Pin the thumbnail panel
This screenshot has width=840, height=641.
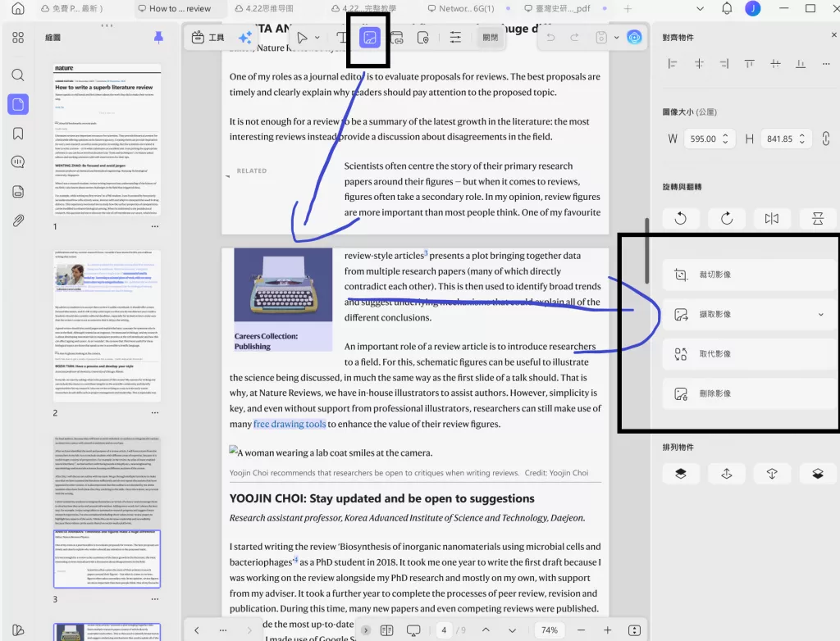[x=158, y=37]
